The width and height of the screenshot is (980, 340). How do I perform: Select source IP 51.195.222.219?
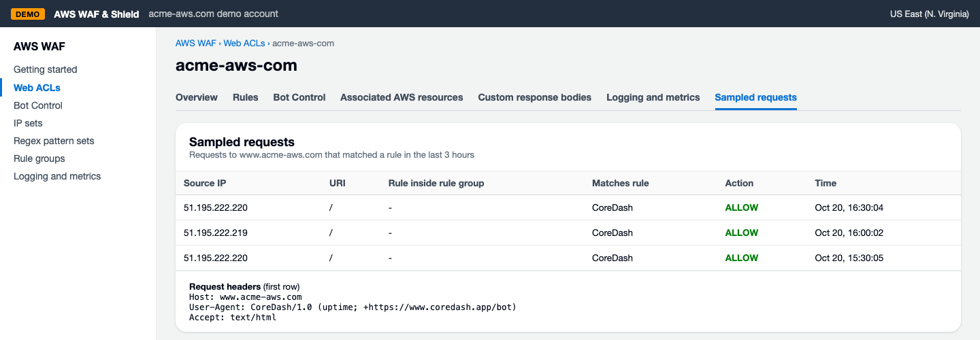pyautogui.click(x=216, y=233)
